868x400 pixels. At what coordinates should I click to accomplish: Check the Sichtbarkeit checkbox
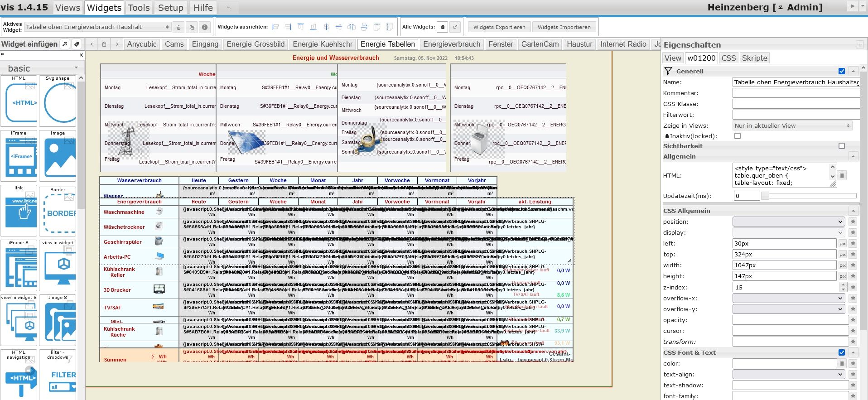pos(841,146)
